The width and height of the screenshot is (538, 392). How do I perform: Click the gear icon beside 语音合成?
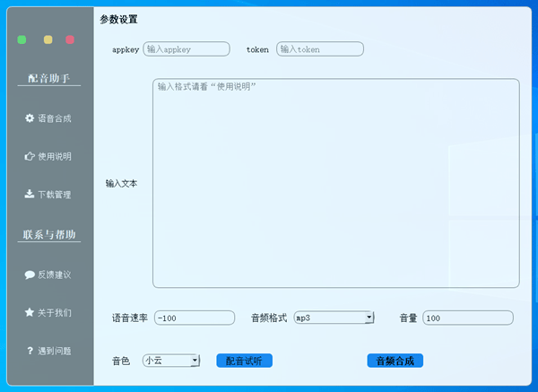30,118
